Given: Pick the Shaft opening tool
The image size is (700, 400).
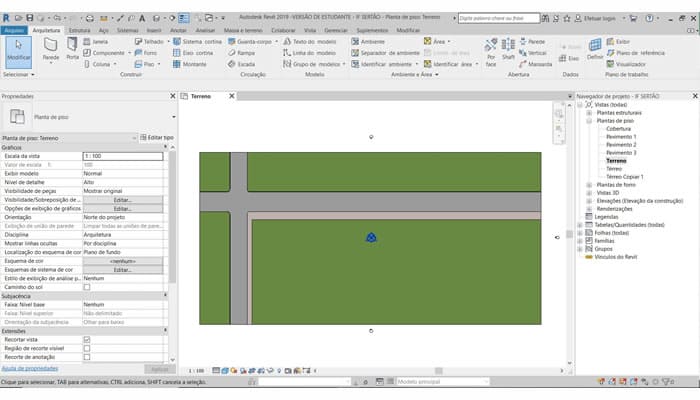Looking at the screenshot, I should click(x=508, y=50).
